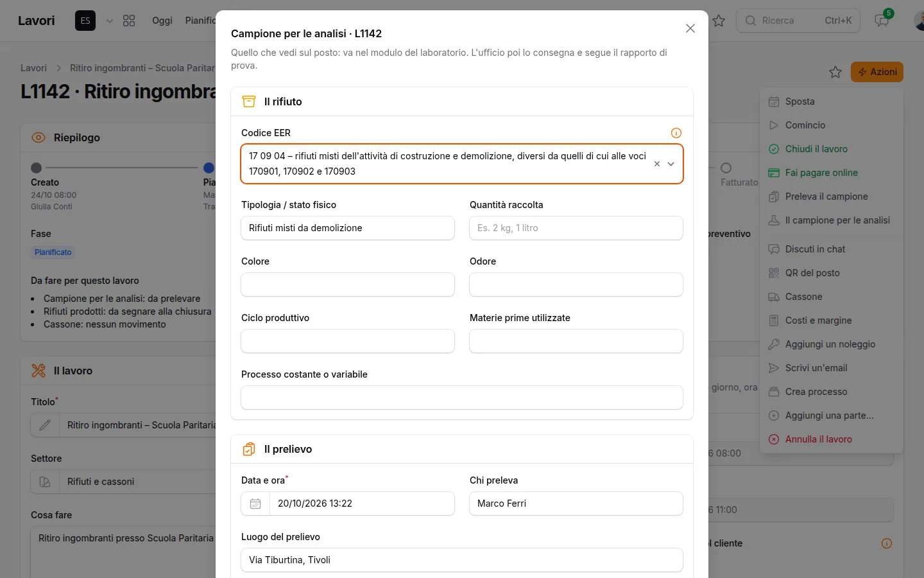Click the Ciclo produttivo field

tap(348, 341)
